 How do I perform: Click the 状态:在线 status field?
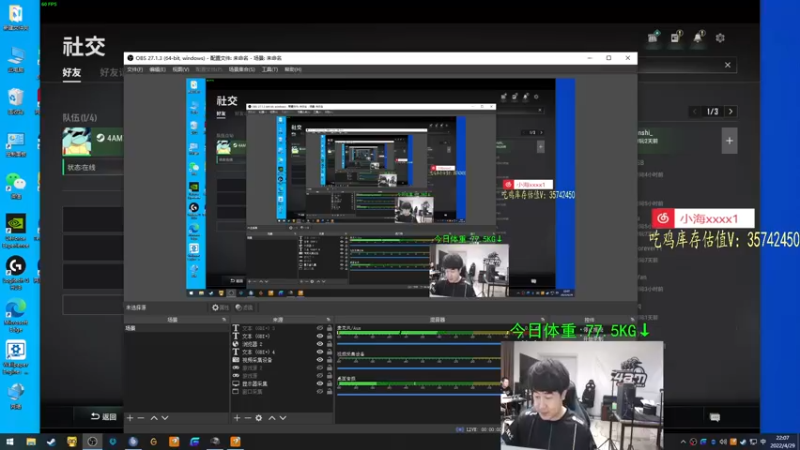tap(93, 167)
